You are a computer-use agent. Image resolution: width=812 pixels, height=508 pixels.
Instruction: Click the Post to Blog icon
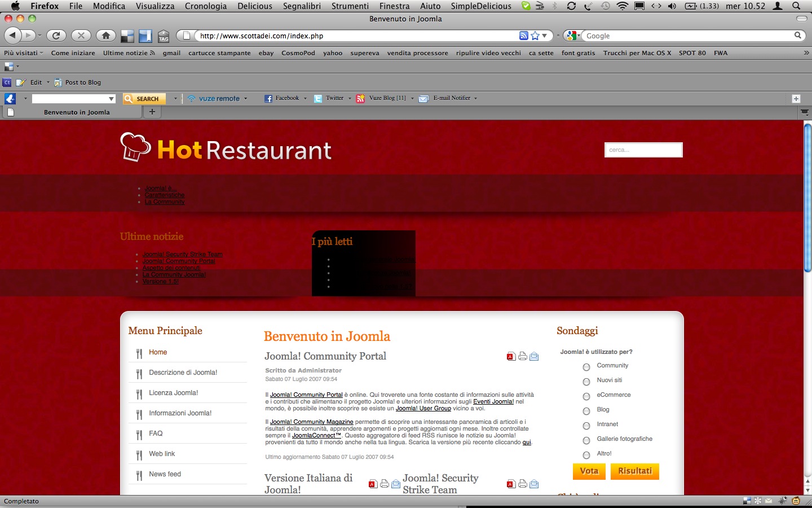(58, 82)
